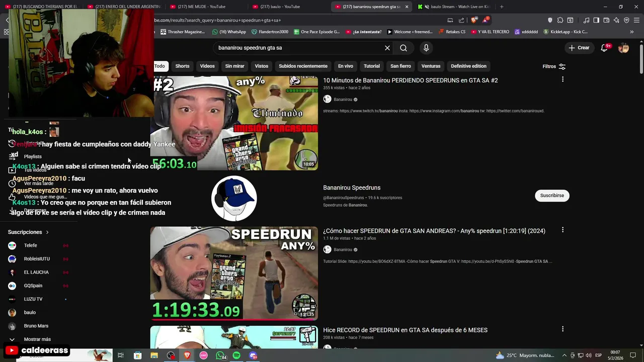Close the 'bananirou speedrun gta sa' tab

click(x=407, y=7)
